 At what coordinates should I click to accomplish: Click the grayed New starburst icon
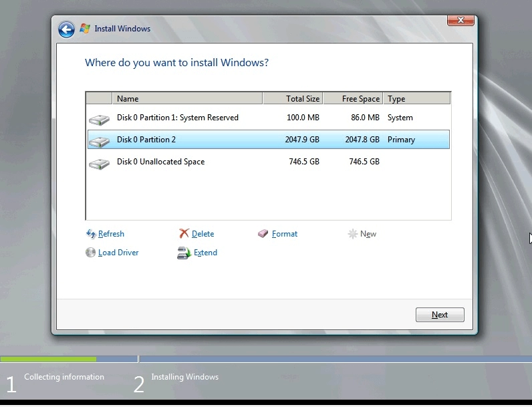(353, 234)
